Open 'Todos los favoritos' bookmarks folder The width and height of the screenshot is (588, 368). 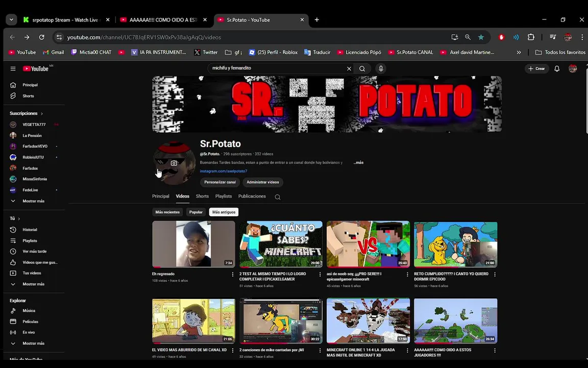560,52
